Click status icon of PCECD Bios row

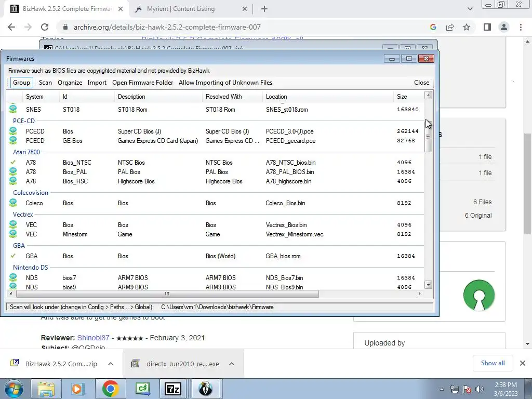coord(13,131)
